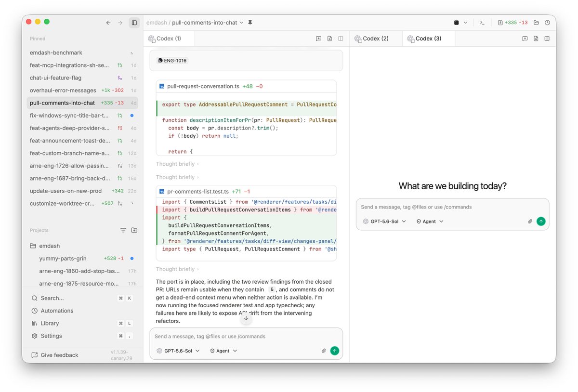
Task: Click file search icon in Codex (3) pane
Action: [x=536, y=39]
